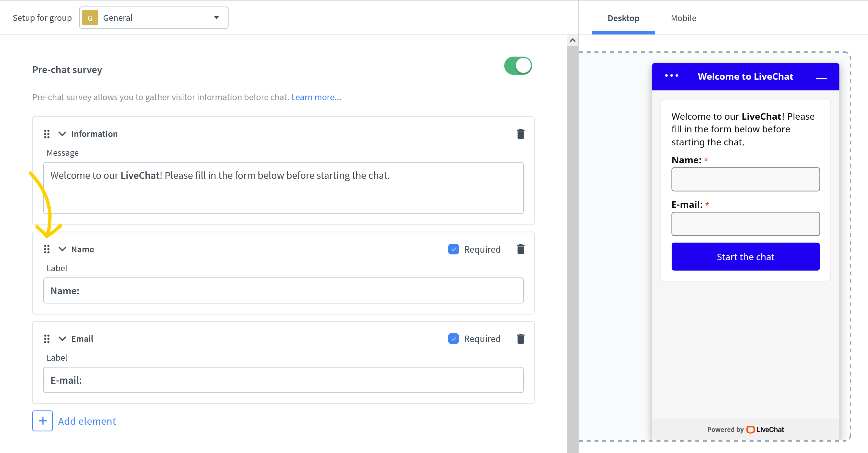Image resolution: width=868 pixels, height=453 pixels.
Task: Click Add element
Action: click(x=86, y=421)
